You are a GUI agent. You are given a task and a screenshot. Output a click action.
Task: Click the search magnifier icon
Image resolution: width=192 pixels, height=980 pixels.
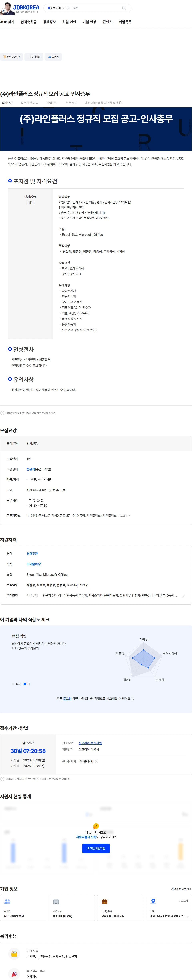coord(124,8)
